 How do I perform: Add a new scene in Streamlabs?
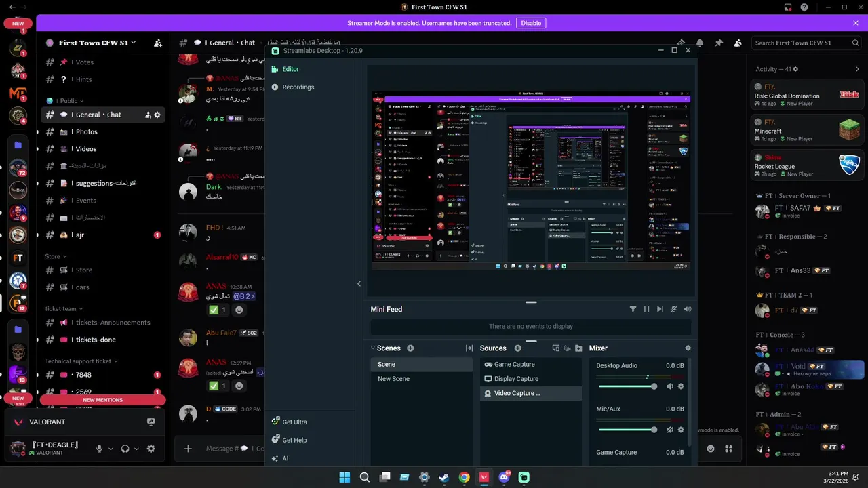[410, 348]
